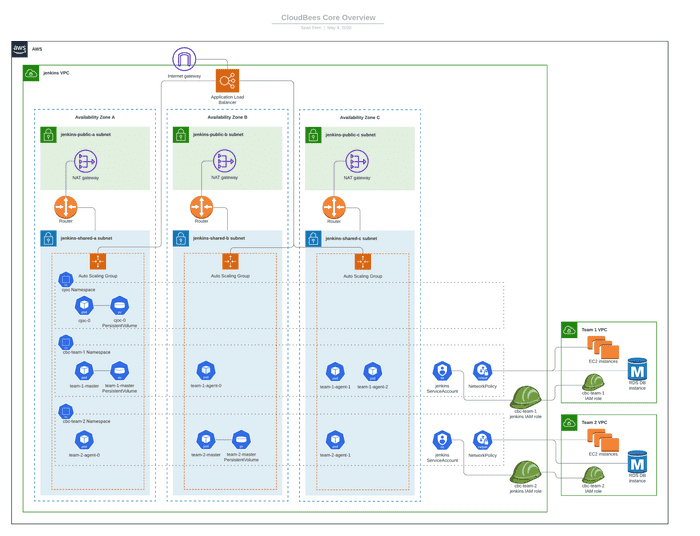Viewport: 700px width, 536px height.
Task: Select the Application Load Balancer icon
Action: pos(227,81)
